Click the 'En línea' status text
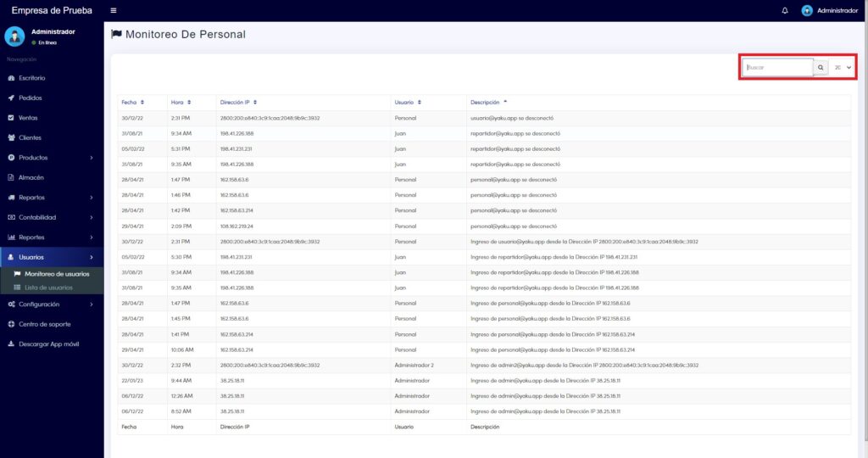 click(47, 42)
